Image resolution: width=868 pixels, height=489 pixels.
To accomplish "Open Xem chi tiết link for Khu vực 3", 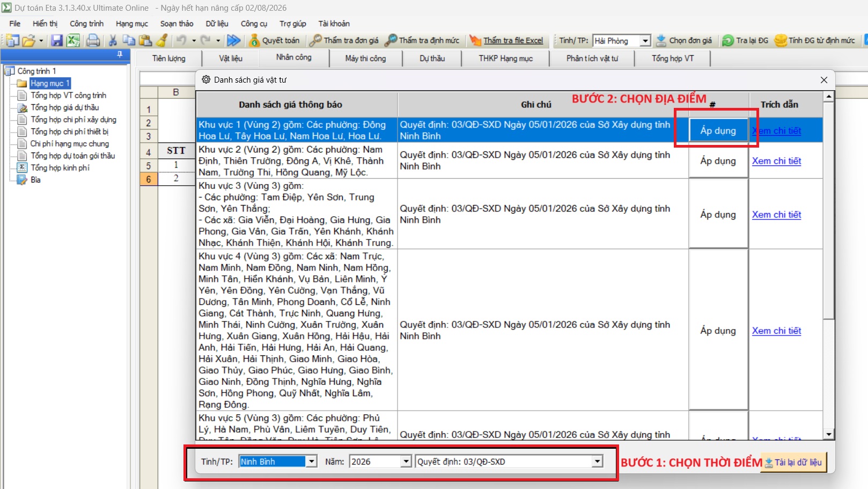I will tap(776, 215).
